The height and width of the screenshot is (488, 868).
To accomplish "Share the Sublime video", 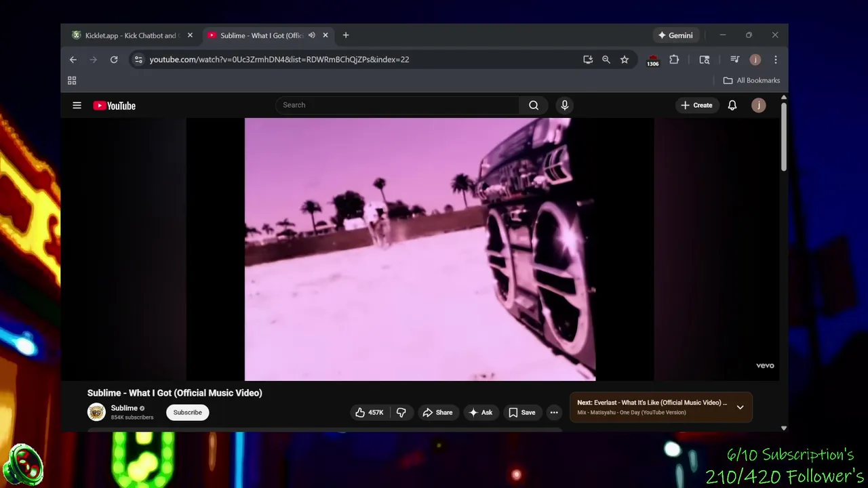I will pos(437,412).
